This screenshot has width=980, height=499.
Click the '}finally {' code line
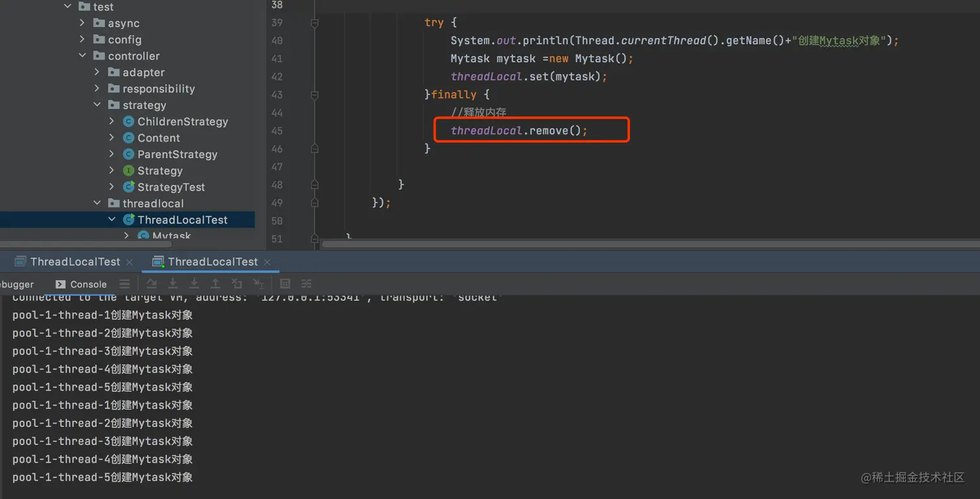click(x=456, y=95)
